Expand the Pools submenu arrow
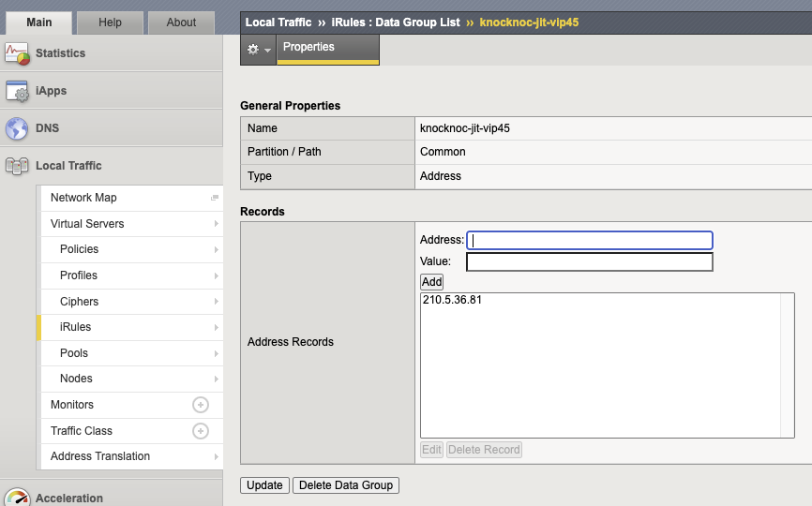The image size is (812, 506). (216, 353)
